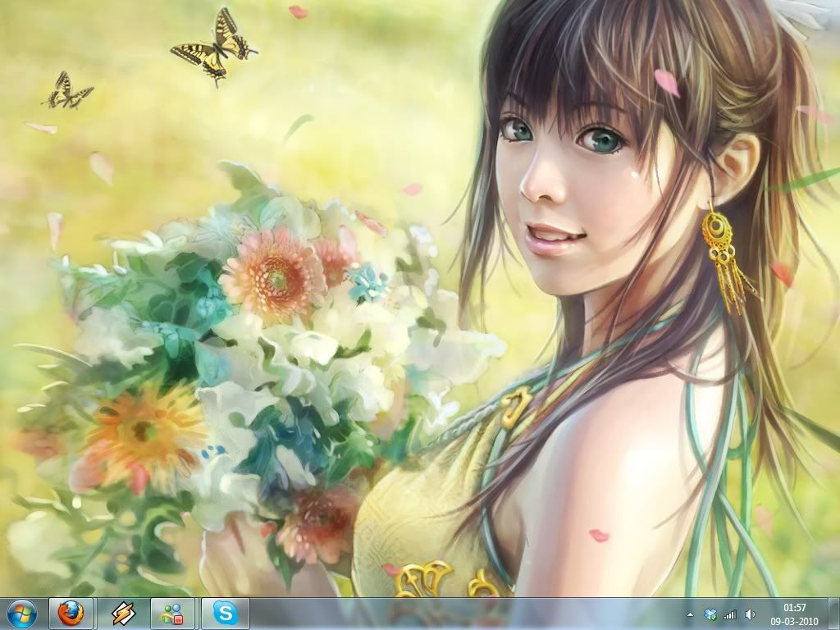Open Windows Live Messenger taskbar button
The height and width of the screenshot is (630, 840).
[172, 614]
